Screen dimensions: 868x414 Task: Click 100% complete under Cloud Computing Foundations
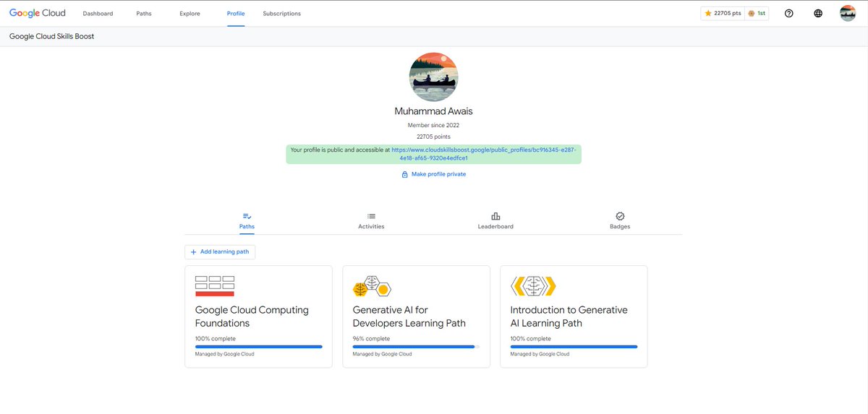[x=216, y=338]
